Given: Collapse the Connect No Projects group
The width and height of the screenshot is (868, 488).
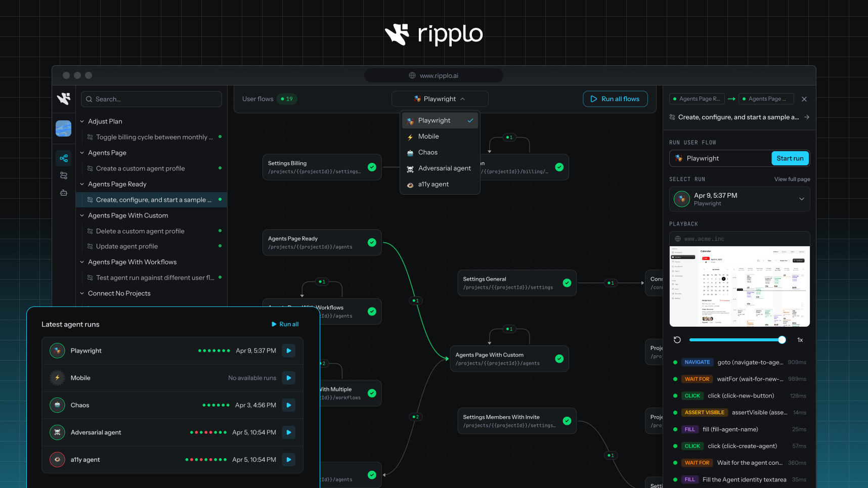Looking at the screenshot, I should [82, 293].
